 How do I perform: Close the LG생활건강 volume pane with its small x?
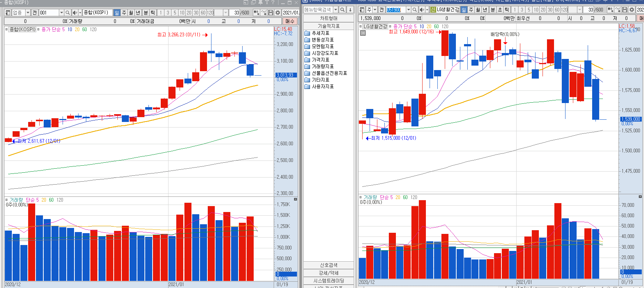click(640, 196)
